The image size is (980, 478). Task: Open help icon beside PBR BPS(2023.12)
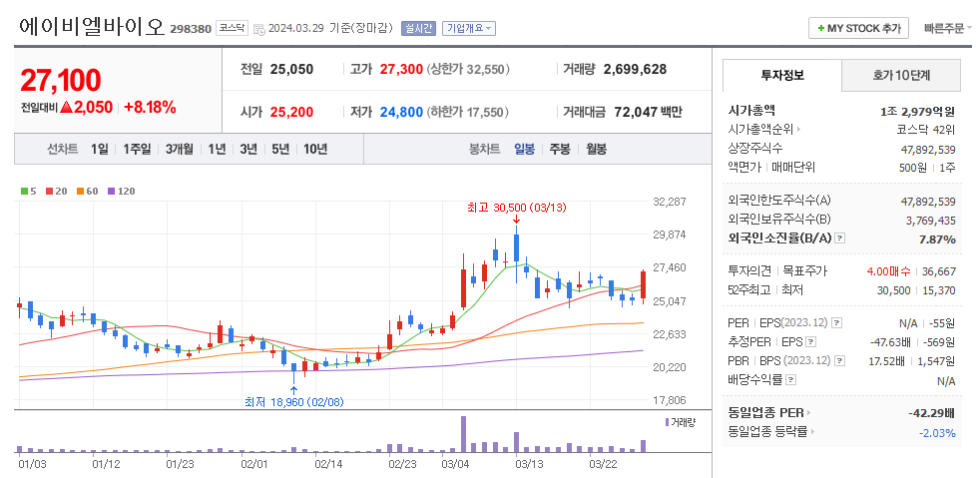pyautogui.click(x=839, y=360)
